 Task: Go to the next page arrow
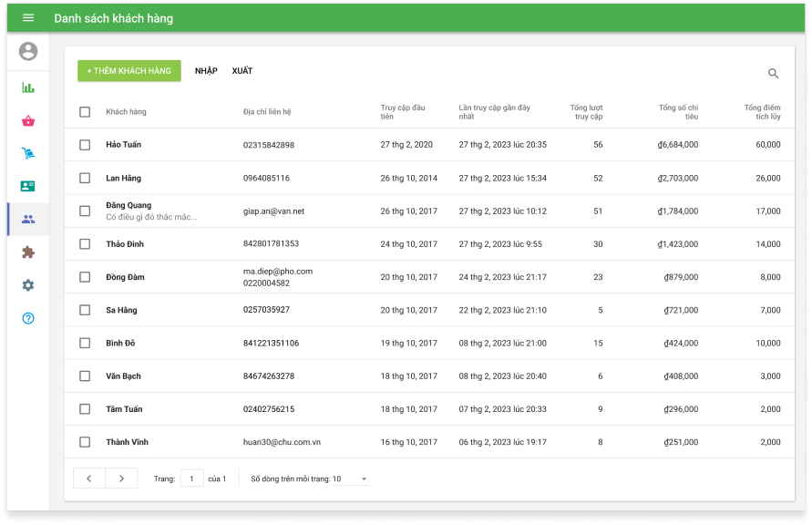click(121, 479)
